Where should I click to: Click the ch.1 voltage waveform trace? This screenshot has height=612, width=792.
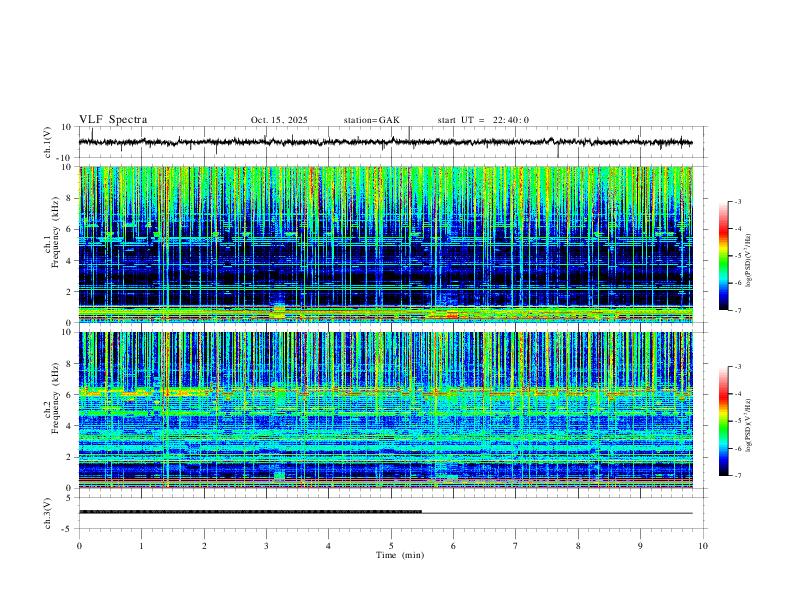(385, 142)
